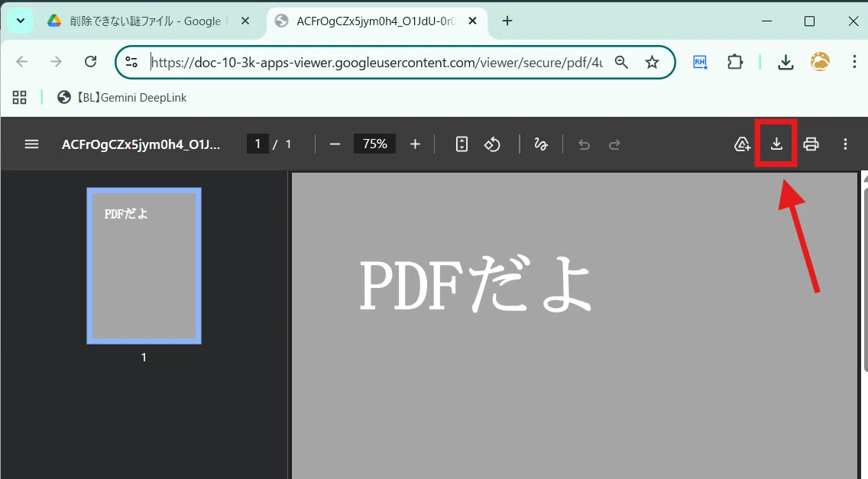Close the Google Drive tab

pyautogui.click(x=246, y=21)
